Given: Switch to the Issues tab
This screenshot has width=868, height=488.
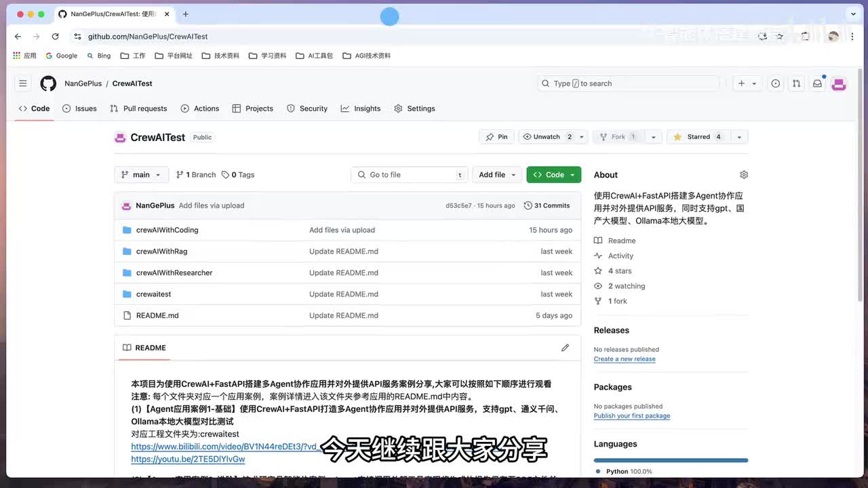Looking at the screenshot, I should (x=79, y=108).
